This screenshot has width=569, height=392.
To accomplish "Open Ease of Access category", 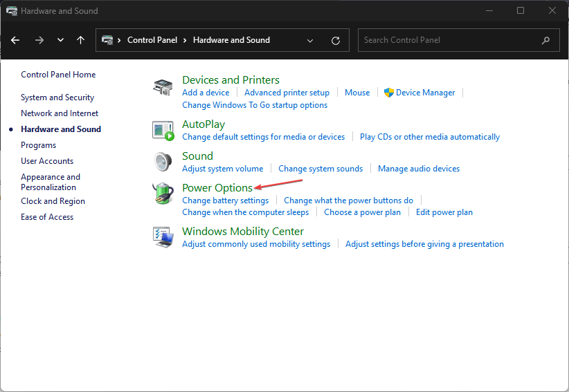I will 47,217.
